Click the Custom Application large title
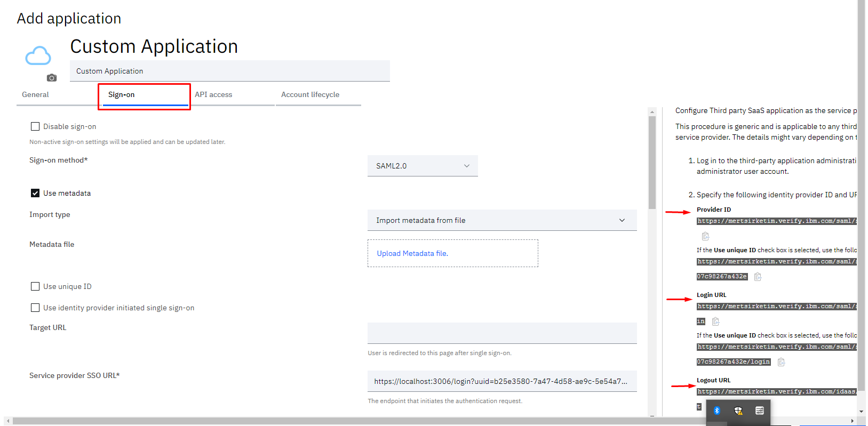Image resolution: width=868 pixels, height=426 pixels. point(154,46)
